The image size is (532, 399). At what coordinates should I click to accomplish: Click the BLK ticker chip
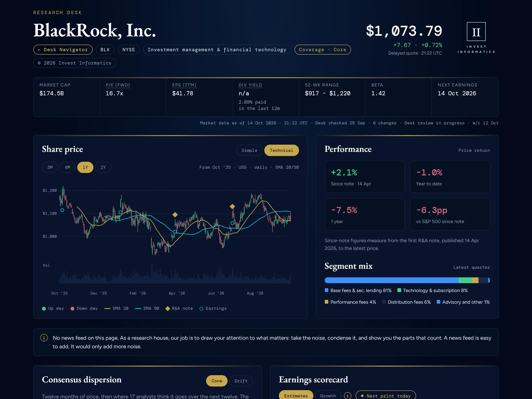click(x=105, y=50)
